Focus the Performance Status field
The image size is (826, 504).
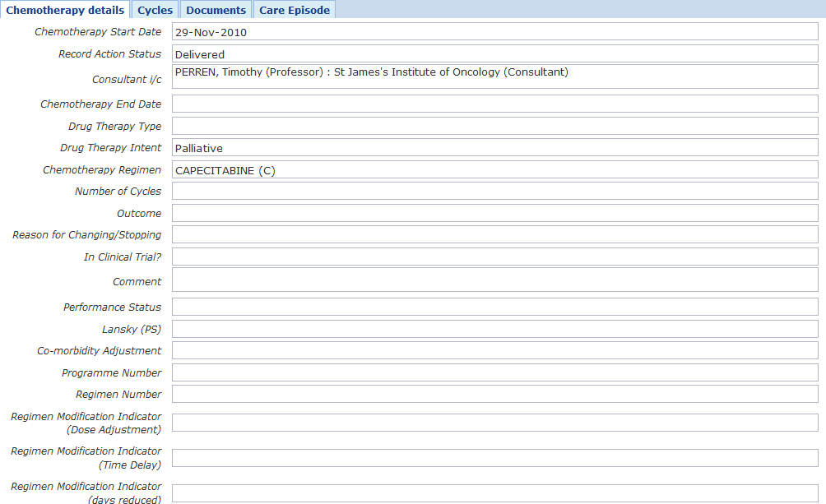click(x=494, y=307)
